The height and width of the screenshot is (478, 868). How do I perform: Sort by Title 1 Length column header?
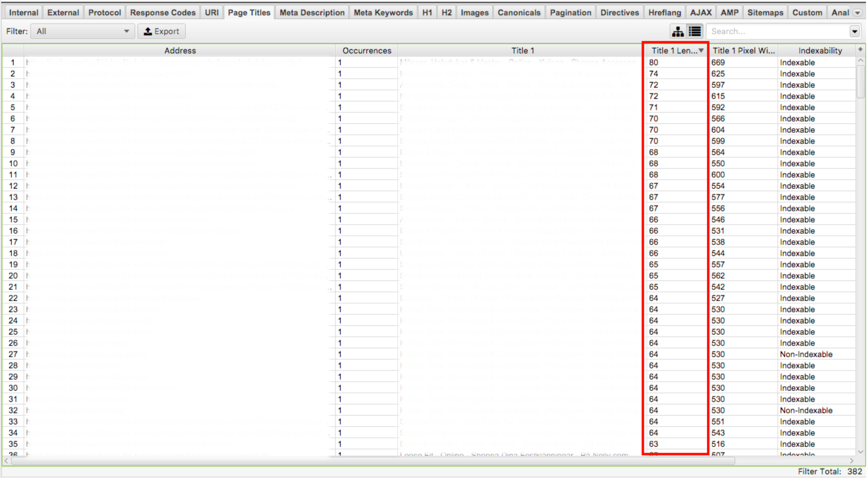pos(675,51)
